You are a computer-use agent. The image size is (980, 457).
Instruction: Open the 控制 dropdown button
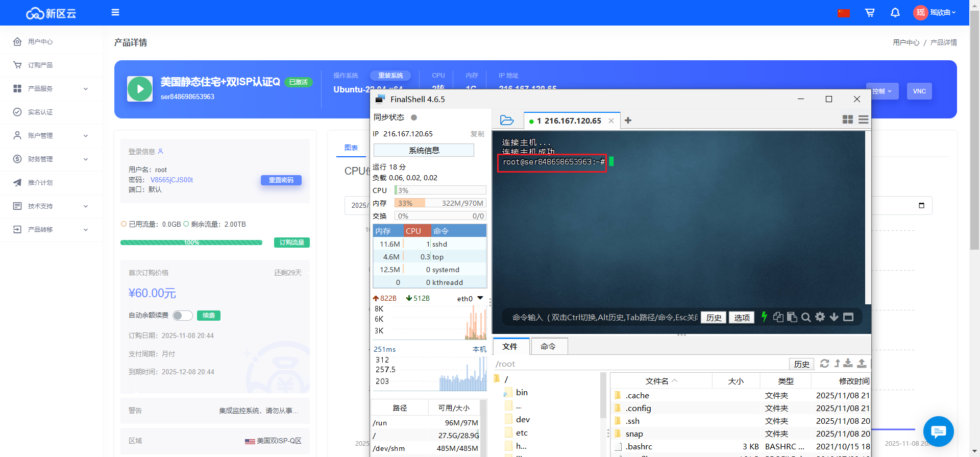882,91
